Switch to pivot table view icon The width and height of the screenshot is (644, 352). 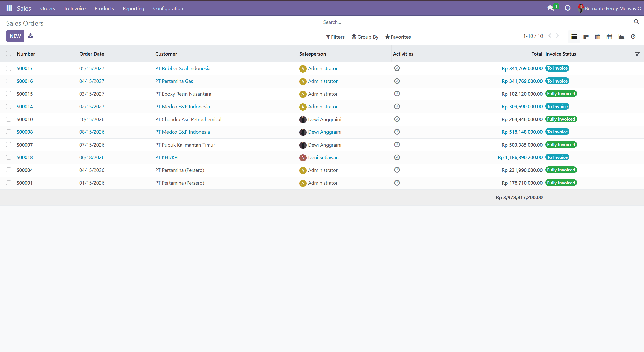(609, 37)
